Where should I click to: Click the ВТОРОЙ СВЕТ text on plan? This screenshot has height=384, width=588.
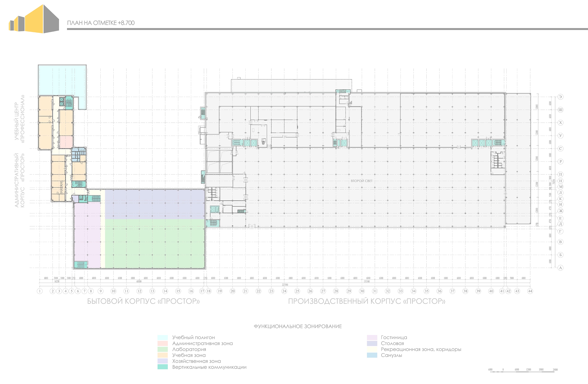point(362,181)
